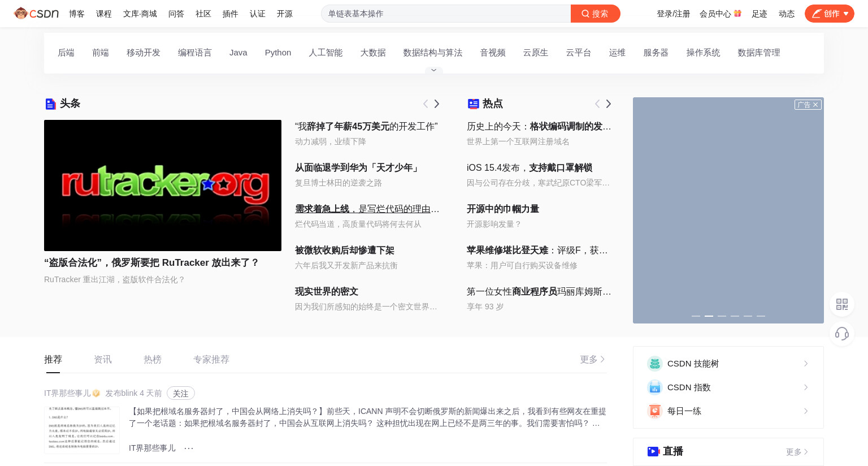
Task: Open article iOS 15.4发布，支持戴口罩解锁
Action: point(530,167)
